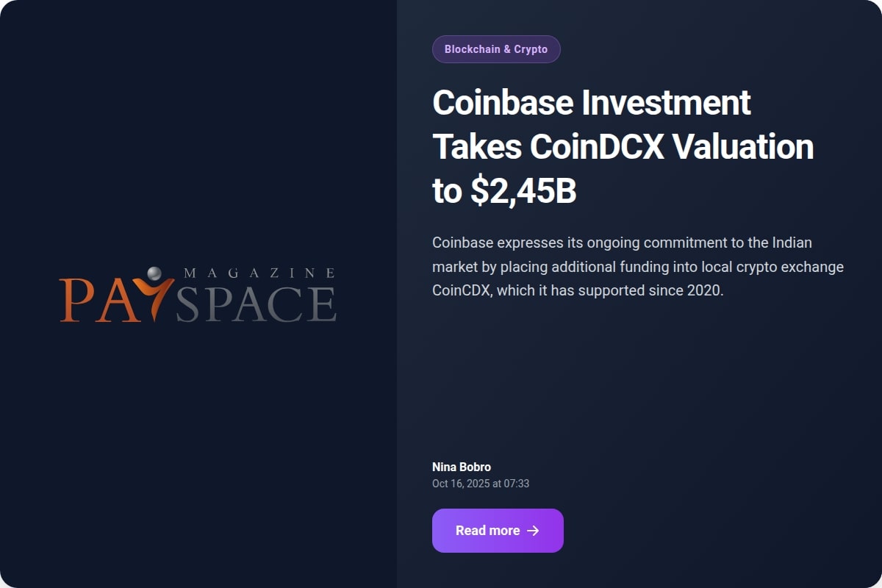Click the MAGAZINE text above the logo
The width and height of the screenshot is (882, 588).
[x=259, y=273]
